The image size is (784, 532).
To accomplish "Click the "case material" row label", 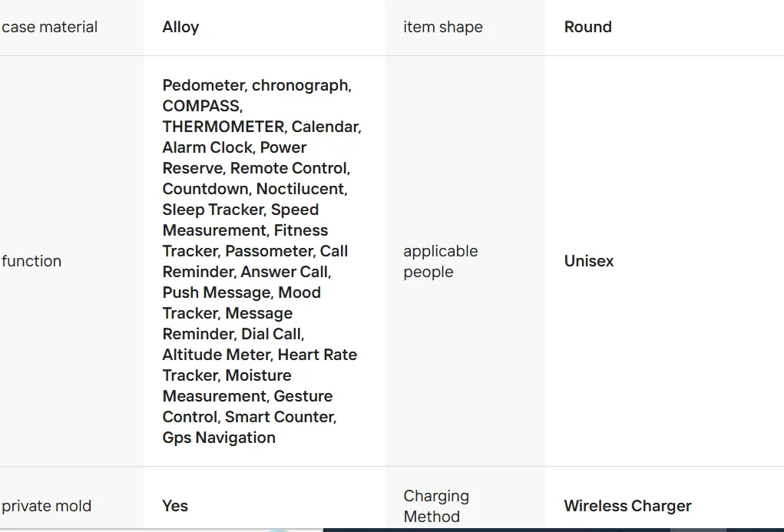I will pos(50,27).
